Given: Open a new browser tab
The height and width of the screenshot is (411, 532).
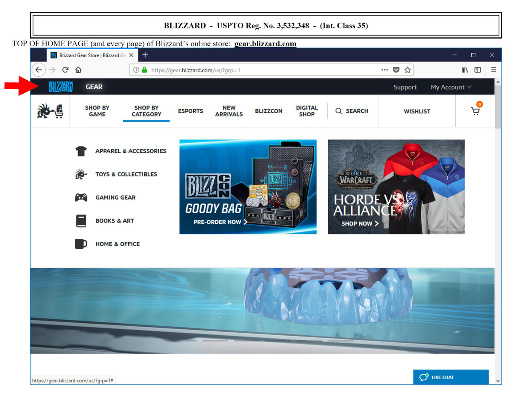Looking at the screenshot, I should [145, 55].
